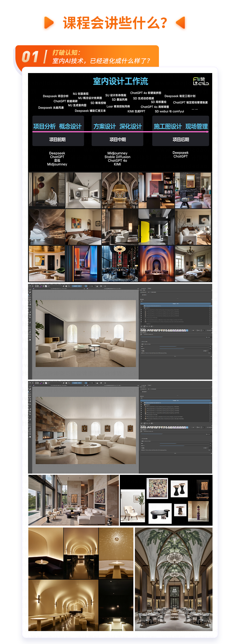Click the 项目中期 phase box

[117, 140]
